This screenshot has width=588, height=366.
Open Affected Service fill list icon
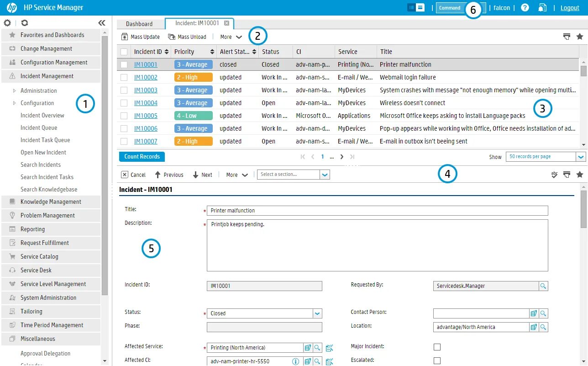pos(308,348)
